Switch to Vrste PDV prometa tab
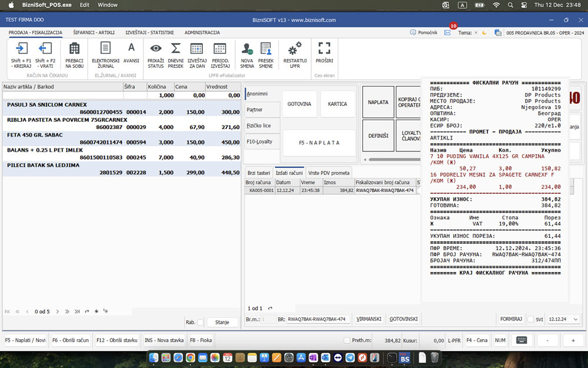This screenshot has height=368, width=588. click(x=329, y=173)
